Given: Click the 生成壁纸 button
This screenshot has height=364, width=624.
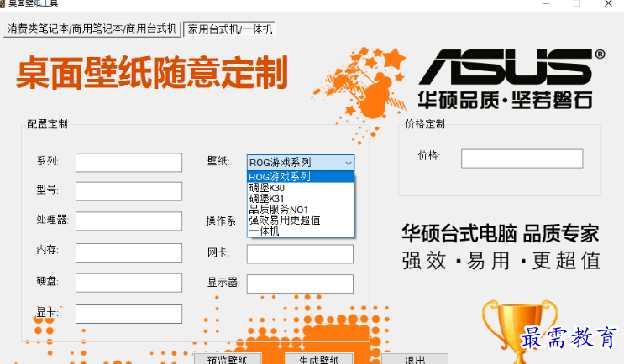Looking at the screenshot, I should (x=319, y=359).
